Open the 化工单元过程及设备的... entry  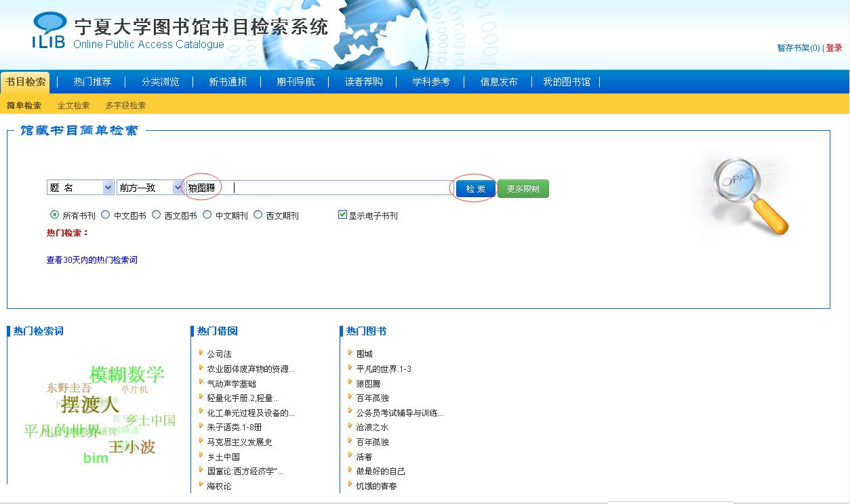point(251,413)
